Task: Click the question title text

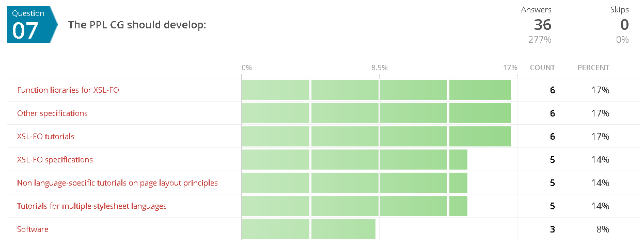Action: click(137, 25)
